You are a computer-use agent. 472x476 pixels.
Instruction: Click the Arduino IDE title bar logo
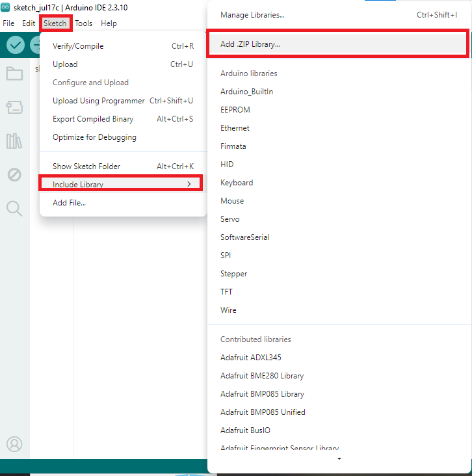(5, 7)
